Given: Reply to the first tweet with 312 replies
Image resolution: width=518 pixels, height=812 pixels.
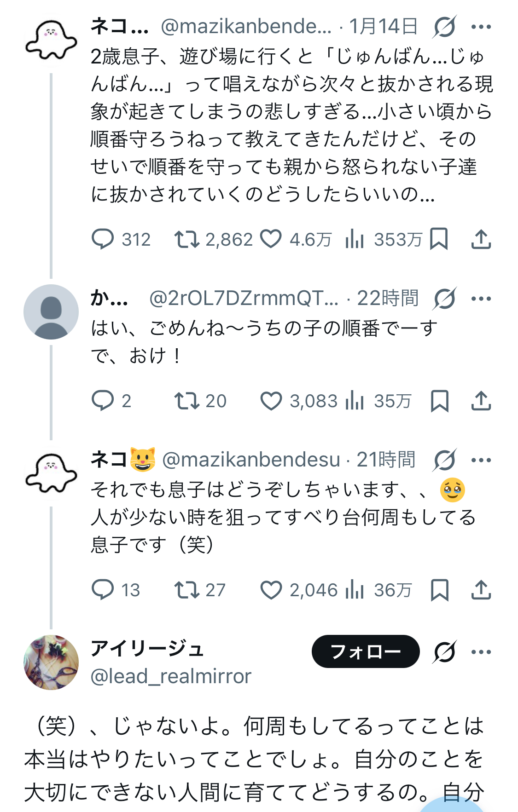Looking at the screenshot, I should [x=103, y=239].
